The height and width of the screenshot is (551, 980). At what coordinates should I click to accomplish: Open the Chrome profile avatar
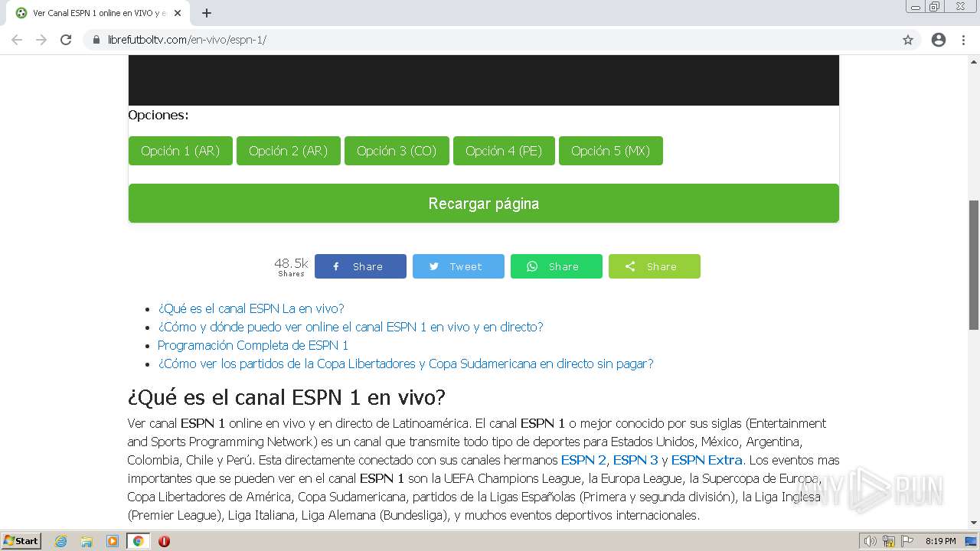pyautogui.click(x=939, y=40)
